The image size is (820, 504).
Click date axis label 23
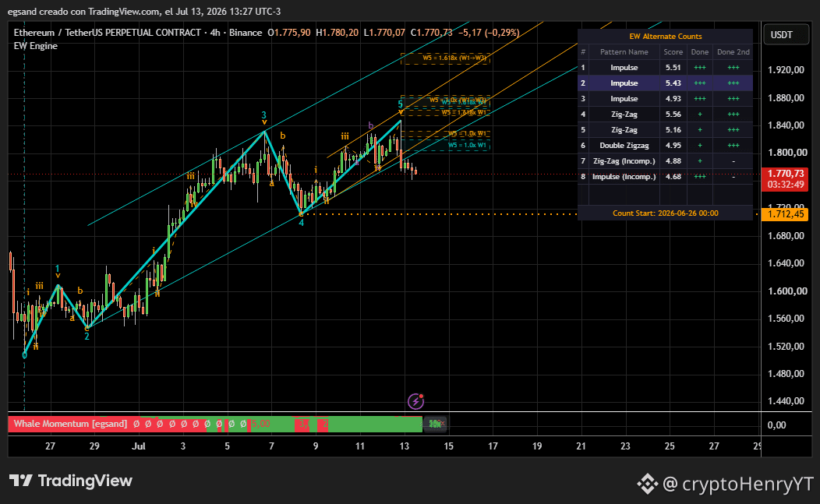pos(625,446)
